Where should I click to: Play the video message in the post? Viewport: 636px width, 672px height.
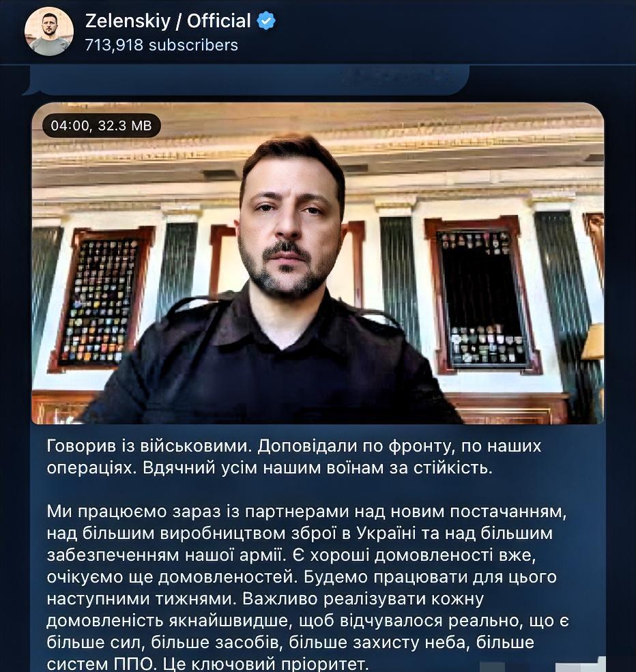coord(318,263)
